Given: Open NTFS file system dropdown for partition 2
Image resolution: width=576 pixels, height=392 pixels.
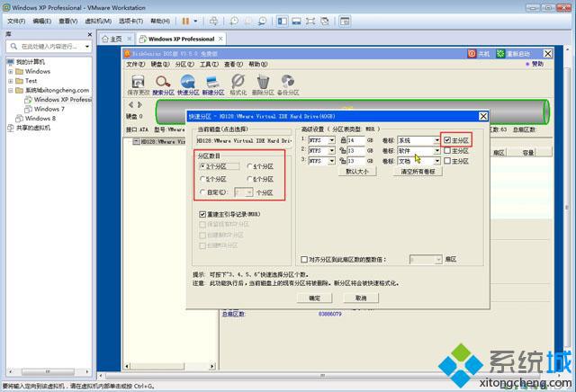Looking at the screenshot, I should [x=332, y=150].
